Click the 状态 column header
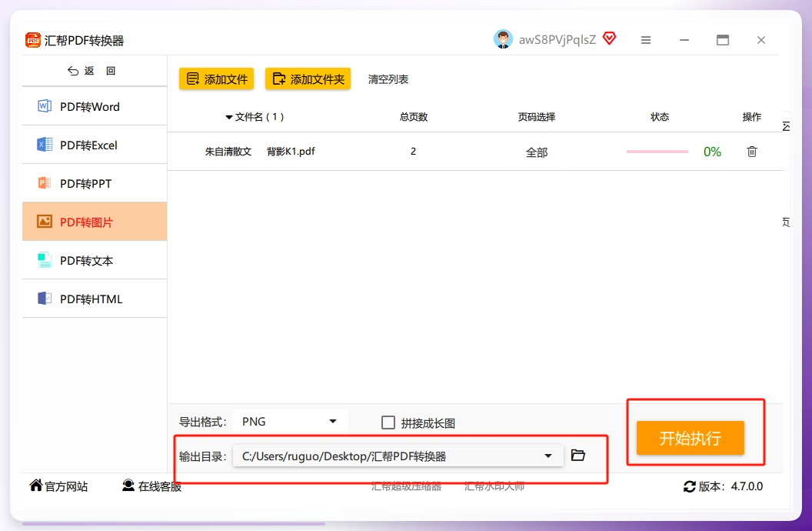 pyautogui.click(x=660, y=117)
